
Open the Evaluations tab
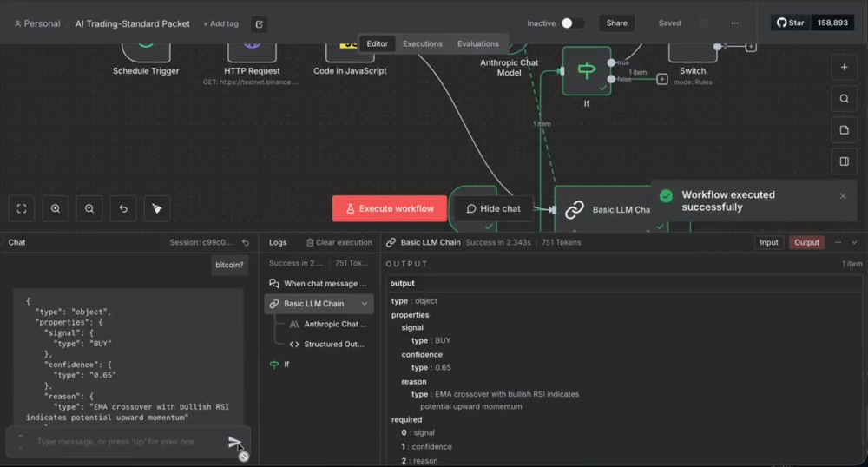click(477, 43)
